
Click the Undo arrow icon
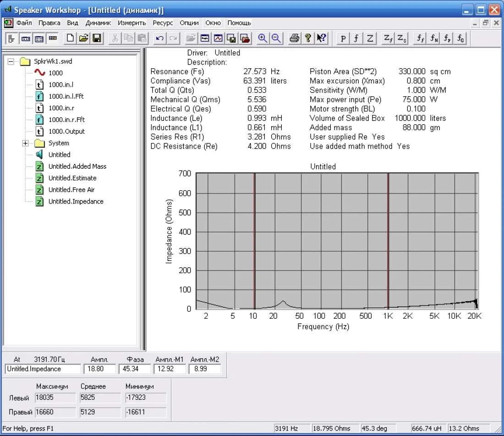tap(159, 39)
